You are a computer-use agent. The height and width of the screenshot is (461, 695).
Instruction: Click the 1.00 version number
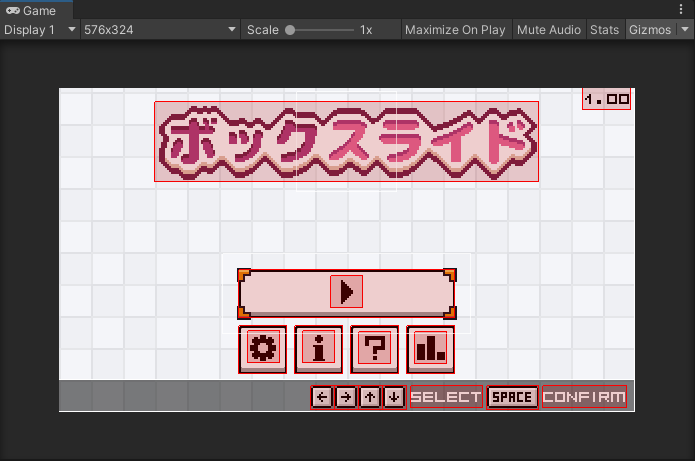tap(606, 99)
